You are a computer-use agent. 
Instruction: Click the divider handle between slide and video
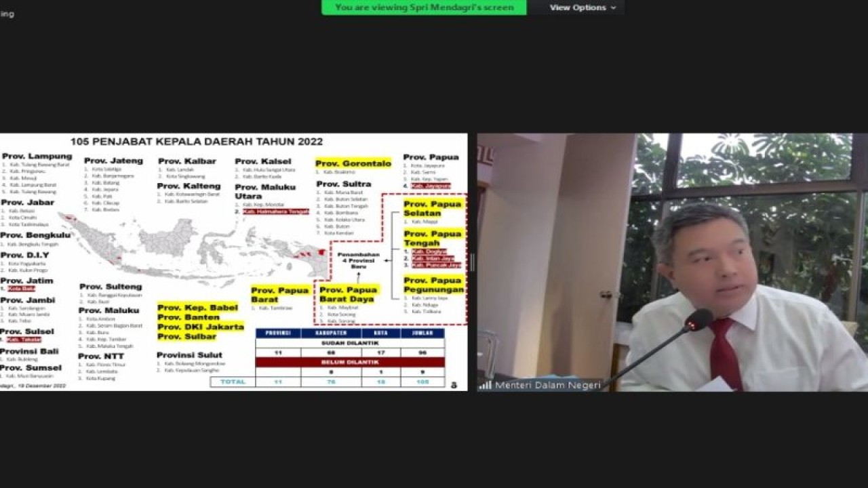coord(472,262)
